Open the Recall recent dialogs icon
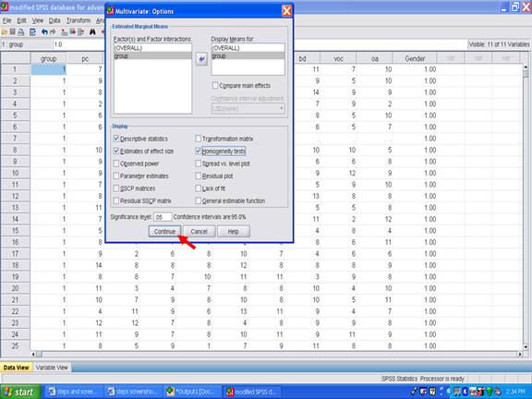The height and width of the screenshot is (399, 532). [32, 32]
